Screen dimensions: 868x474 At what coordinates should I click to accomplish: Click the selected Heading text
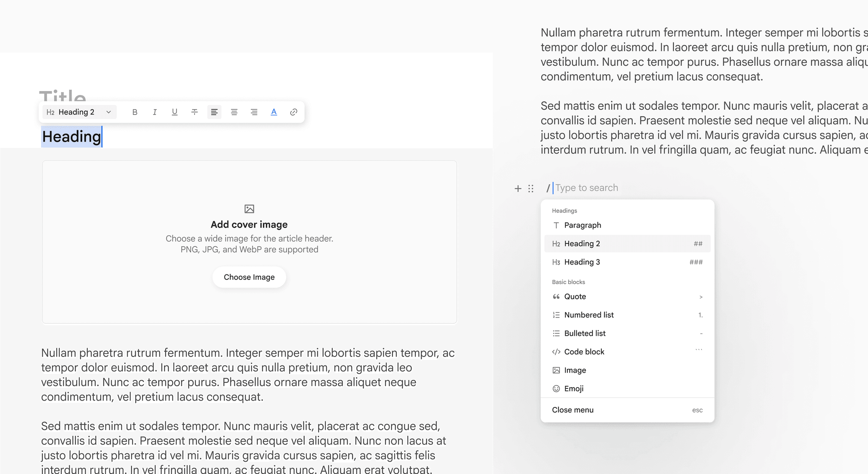coord(72,137)
